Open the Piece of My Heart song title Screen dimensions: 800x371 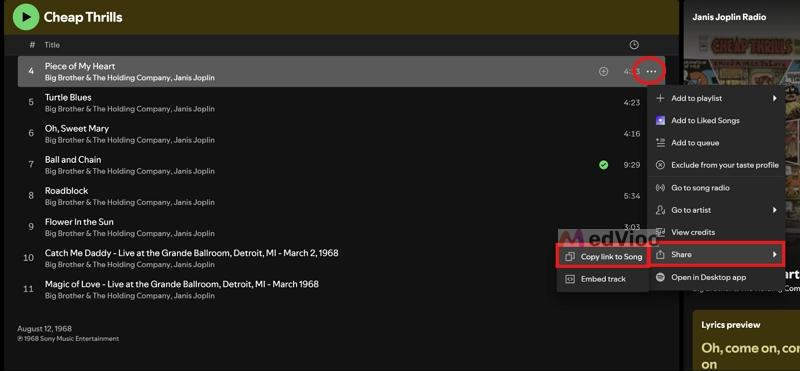coord(80,66)
